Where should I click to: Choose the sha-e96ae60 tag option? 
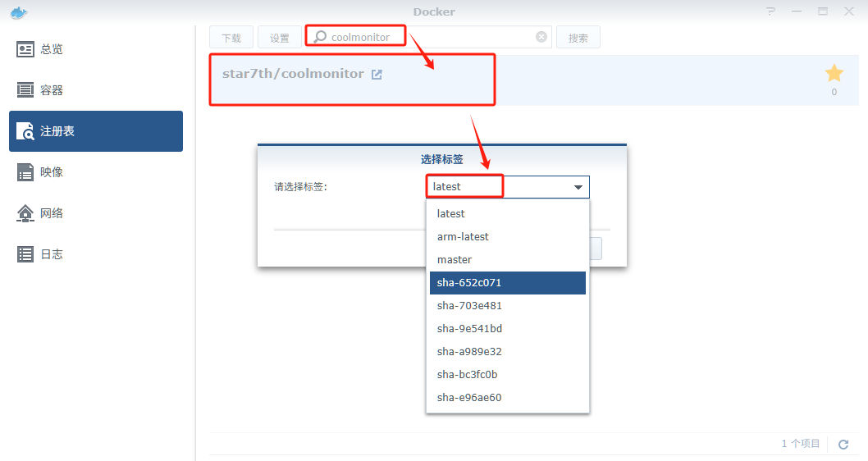(x=508, y=397)
